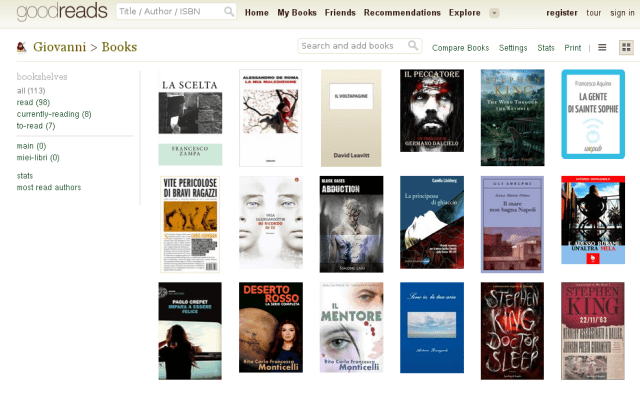Select the read (98) bookshelf

pyautogui.click(x=33, y=102)
